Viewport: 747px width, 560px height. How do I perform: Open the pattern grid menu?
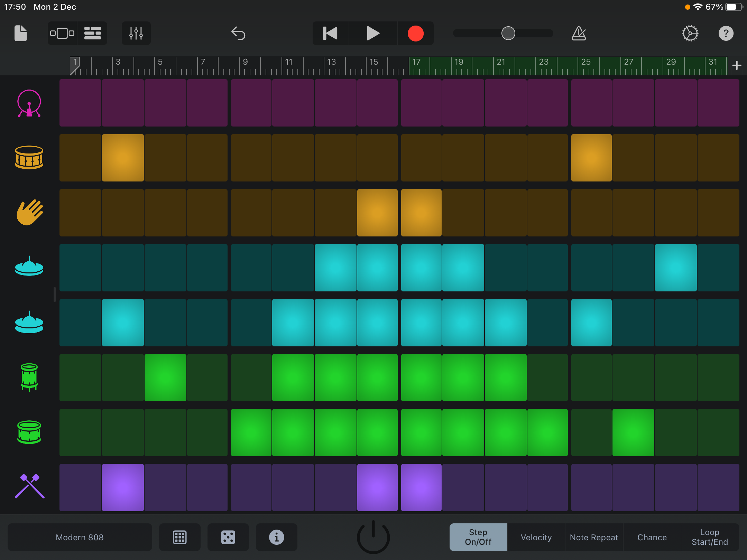pos(179,537)
